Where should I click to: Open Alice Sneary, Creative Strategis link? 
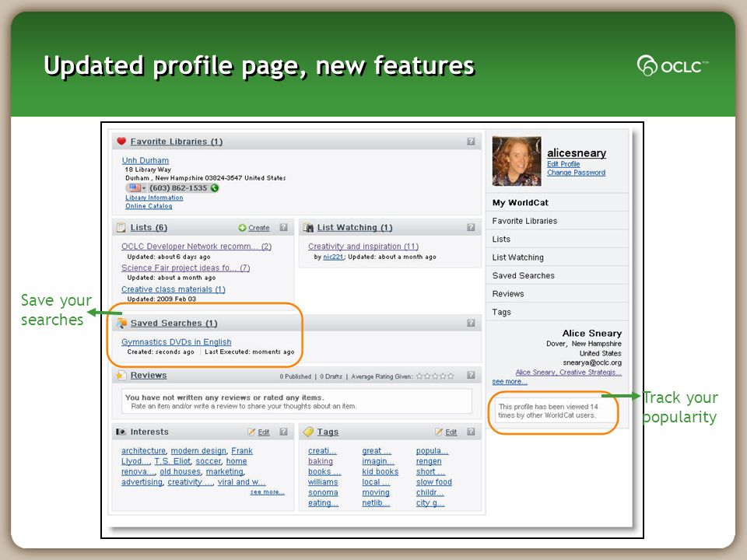[568, 373]
